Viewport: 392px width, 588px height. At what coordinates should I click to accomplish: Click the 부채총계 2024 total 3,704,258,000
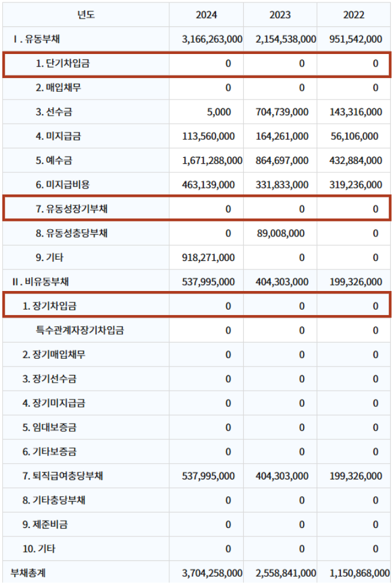[212, 573]
